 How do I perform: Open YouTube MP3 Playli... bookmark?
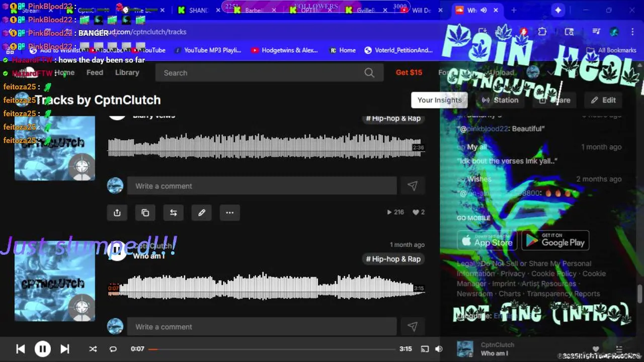207,50
